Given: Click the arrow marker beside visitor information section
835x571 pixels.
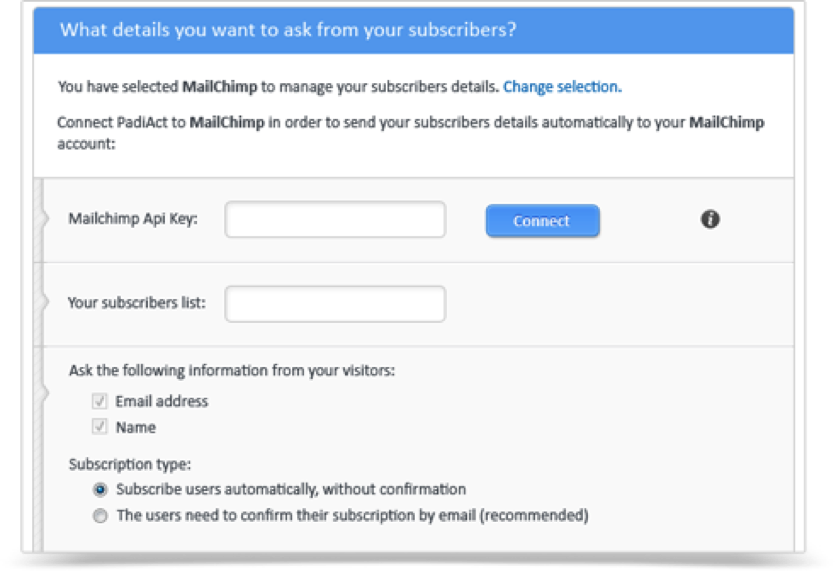Looking at the screenshot, I should point(44,394).
